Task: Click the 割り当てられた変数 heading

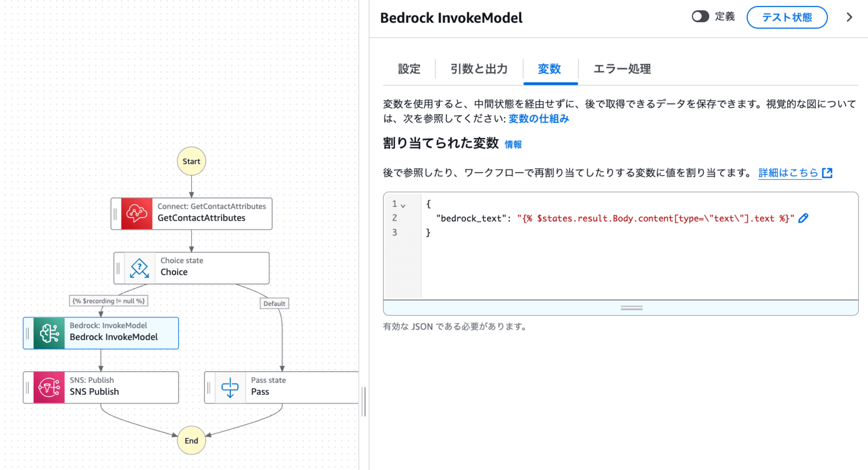Action: 441,143
